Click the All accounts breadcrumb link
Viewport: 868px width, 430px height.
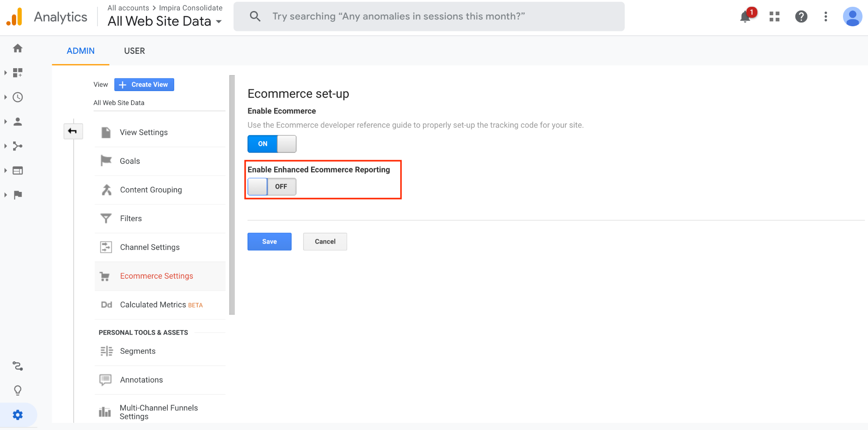(x=128, y=8)
